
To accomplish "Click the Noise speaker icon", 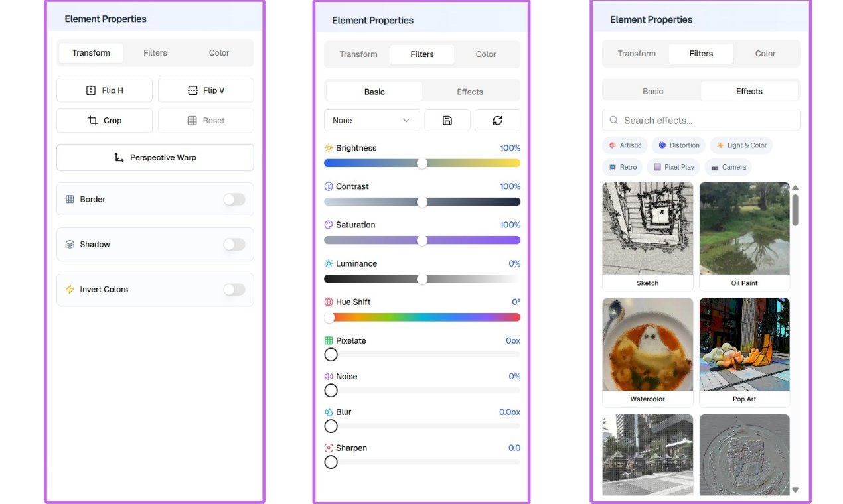I will (328, 376).
